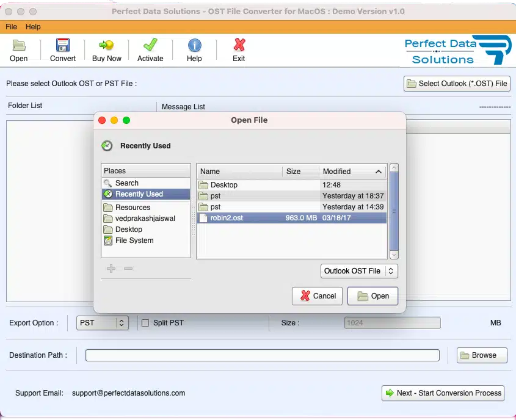Click the Size input field showing 1024
The width and height of the screenshot is (516, 420).
coord(392,323)
